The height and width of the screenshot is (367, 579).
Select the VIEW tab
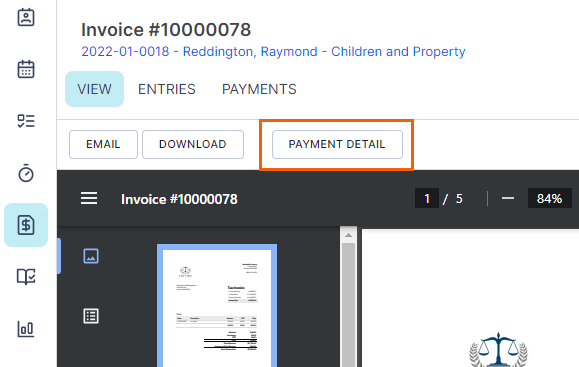[95, 89]
